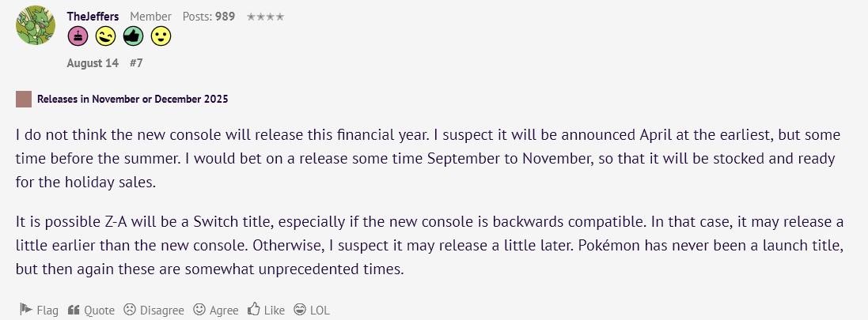Click the brown poll vote color swatch
This screenshot has width=868, height=320.
click(24, 100)
